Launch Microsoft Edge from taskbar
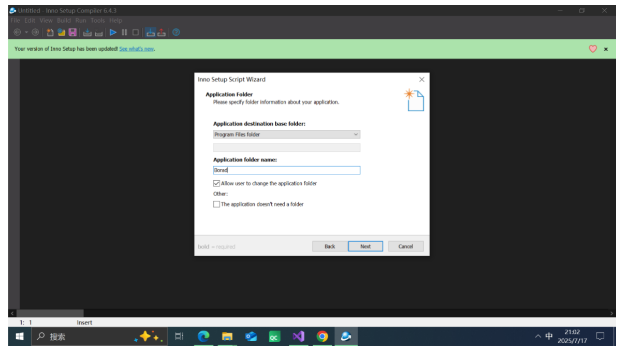Viewport: 644px width, 353px height. tap(203, 336)
